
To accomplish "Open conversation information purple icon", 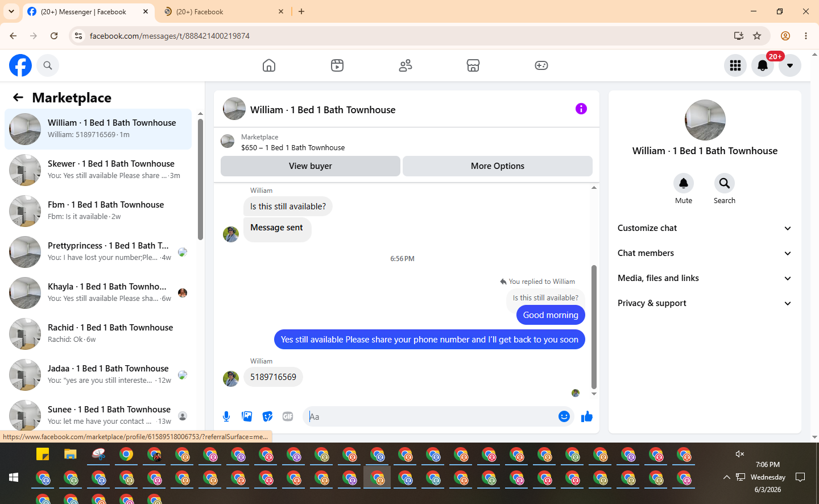I will pyautogui.click(x=581, y=109).
